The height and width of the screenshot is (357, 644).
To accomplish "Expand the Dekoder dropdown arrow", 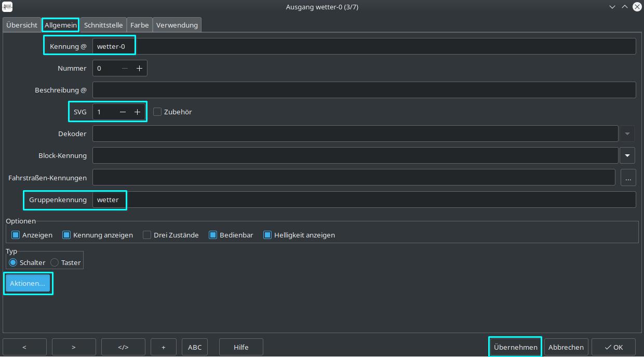I will point(627,134).
